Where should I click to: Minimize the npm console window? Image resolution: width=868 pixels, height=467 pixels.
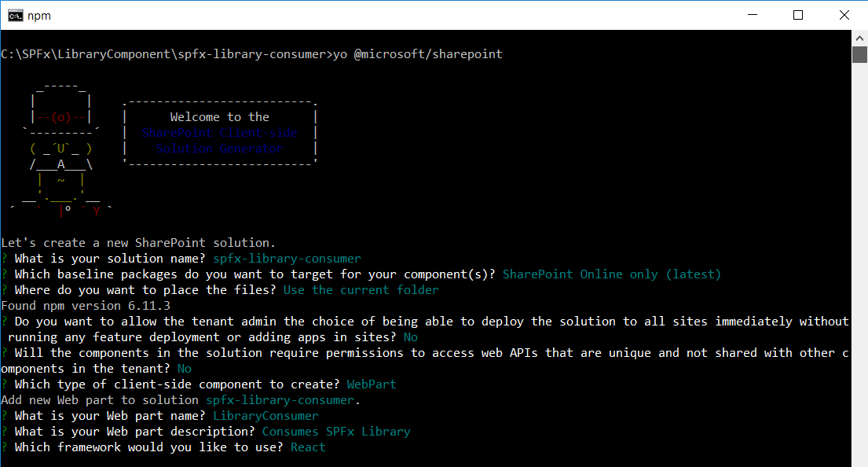point(753,15)
